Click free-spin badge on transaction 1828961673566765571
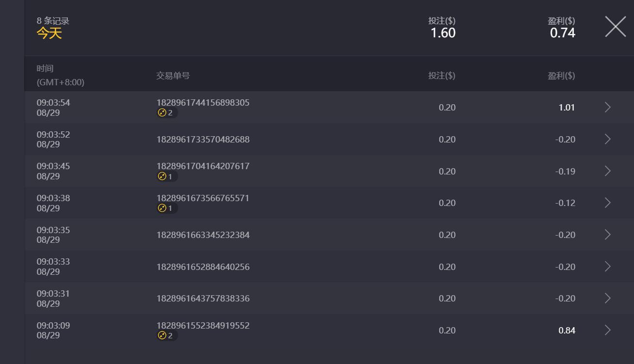Image resolution: width=634 pixels, height=364 pixels. pos(167,208)
